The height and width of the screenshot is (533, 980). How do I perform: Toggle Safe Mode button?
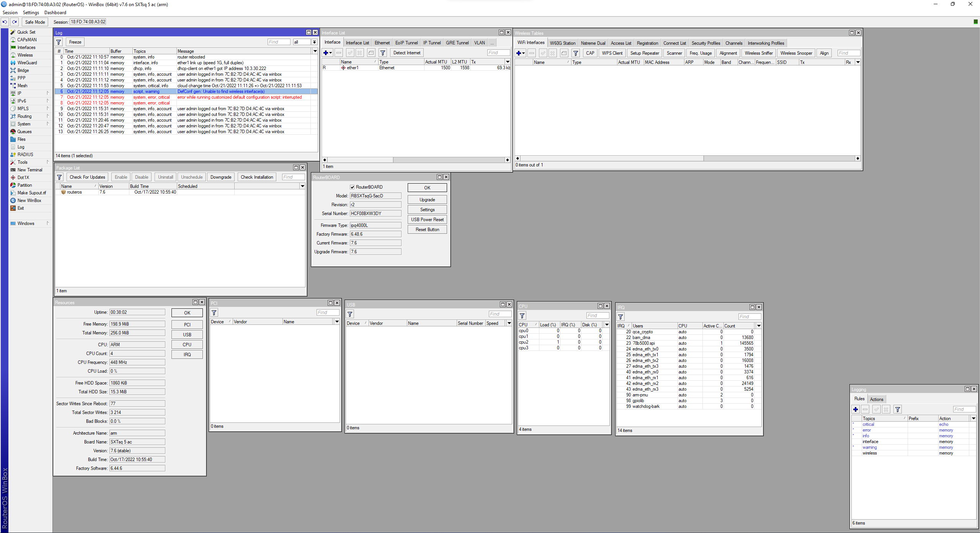35,22
